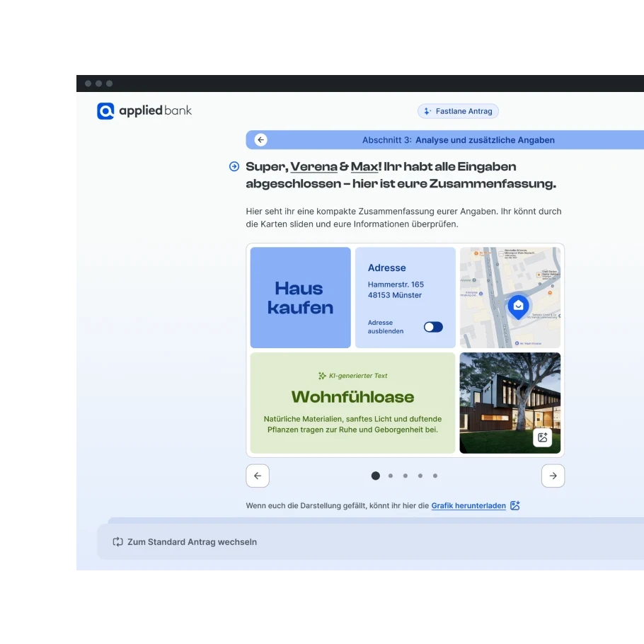Click the Wohnfühloase heading

[x=352, y=397]
